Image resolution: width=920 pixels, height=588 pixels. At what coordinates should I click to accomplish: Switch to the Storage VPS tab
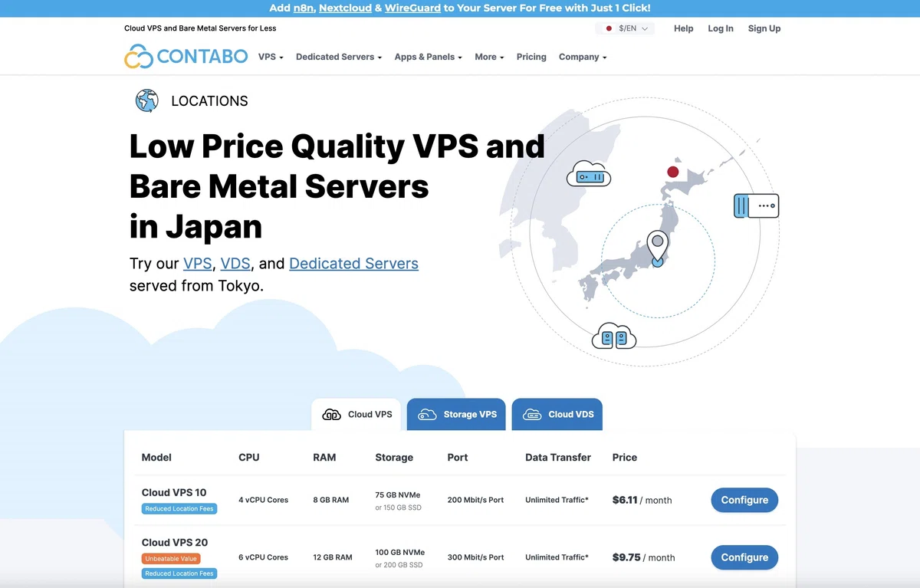click(x=456, y=414)
